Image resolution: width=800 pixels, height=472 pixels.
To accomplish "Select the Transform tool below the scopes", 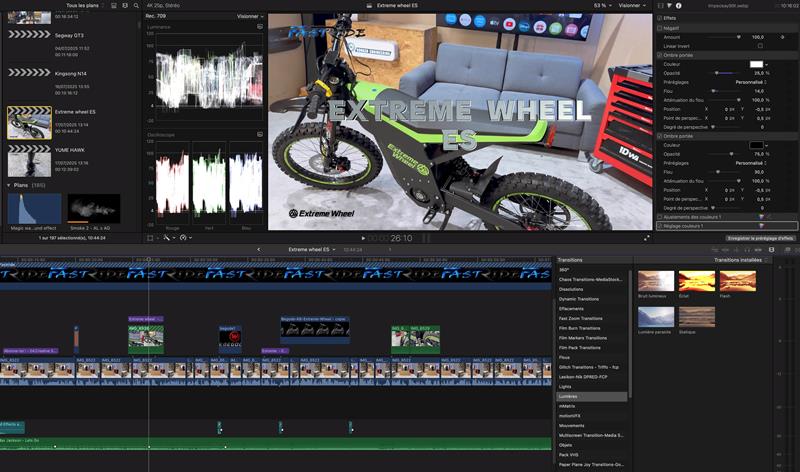I will [x=150, y=238].
